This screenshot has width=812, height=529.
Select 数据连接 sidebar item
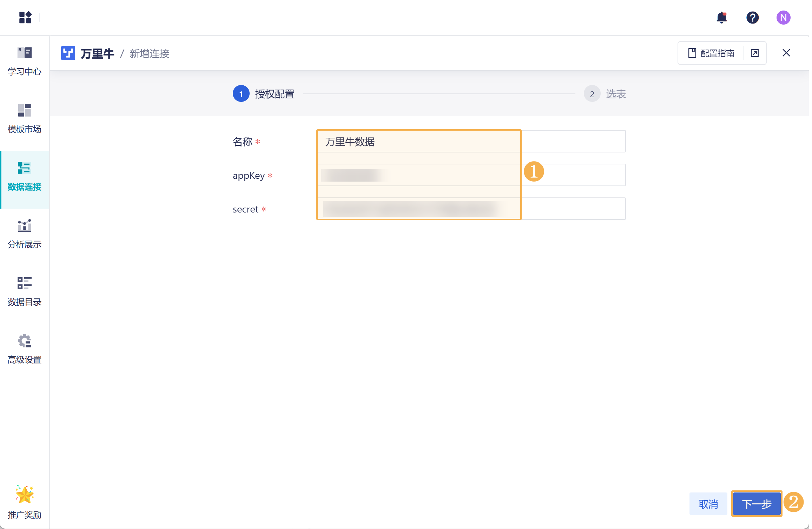coord(25,176)
